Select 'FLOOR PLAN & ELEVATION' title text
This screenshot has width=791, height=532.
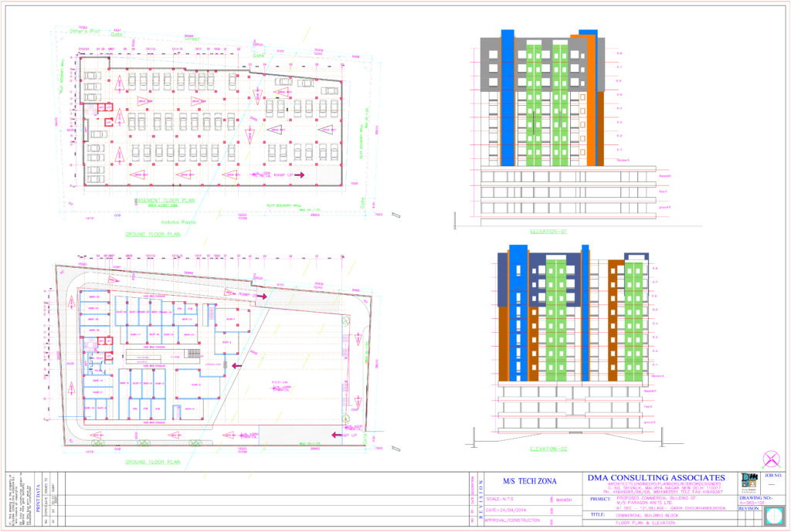coord(645,524)
